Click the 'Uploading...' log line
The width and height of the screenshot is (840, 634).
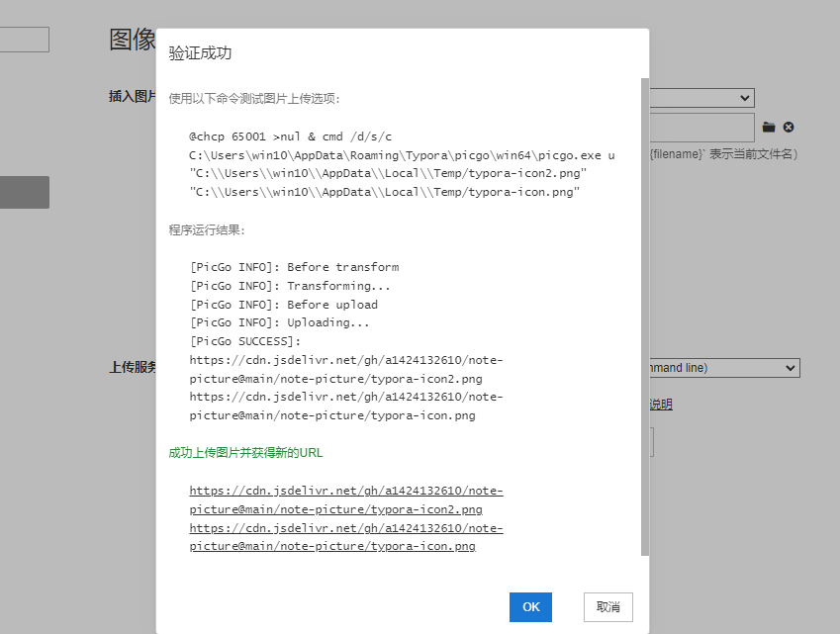pos(279,322)
